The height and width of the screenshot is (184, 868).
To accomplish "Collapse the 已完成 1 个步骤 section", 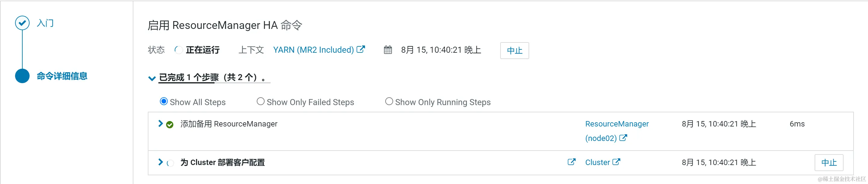I will pos(152,78).
